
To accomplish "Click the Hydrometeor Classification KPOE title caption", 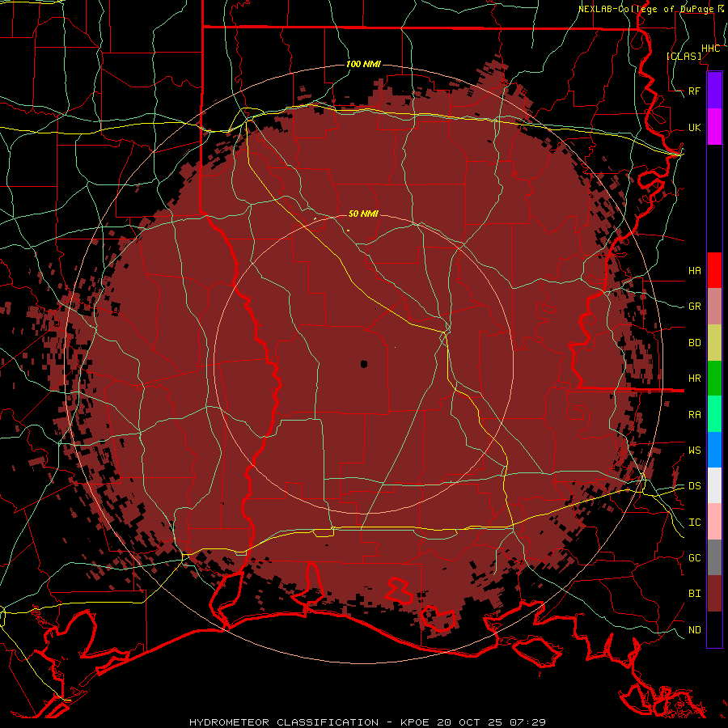I will [x=368, y=722].
